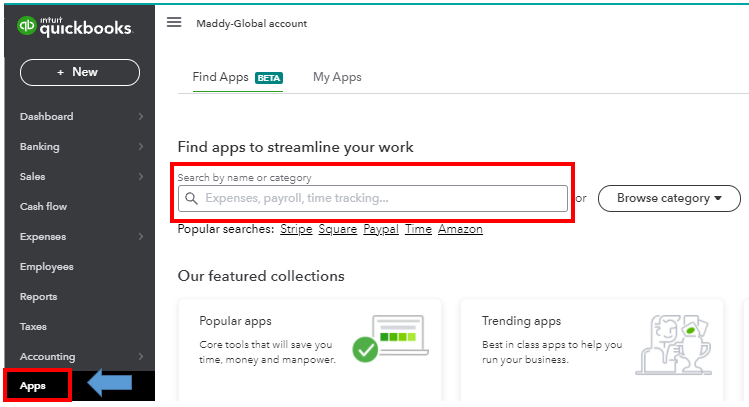
Task: Click the Amazon popular search link
Action: [460, 229]
